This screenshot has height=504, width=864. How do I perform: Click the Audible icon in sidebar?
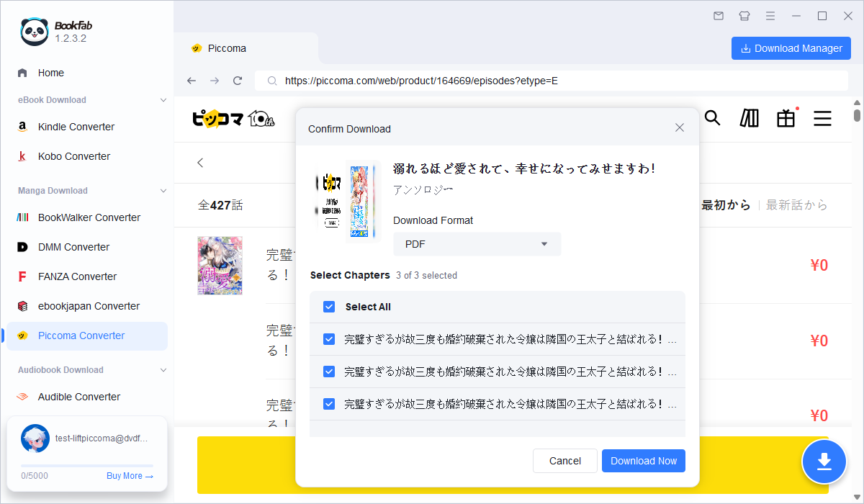coord(22,397)
